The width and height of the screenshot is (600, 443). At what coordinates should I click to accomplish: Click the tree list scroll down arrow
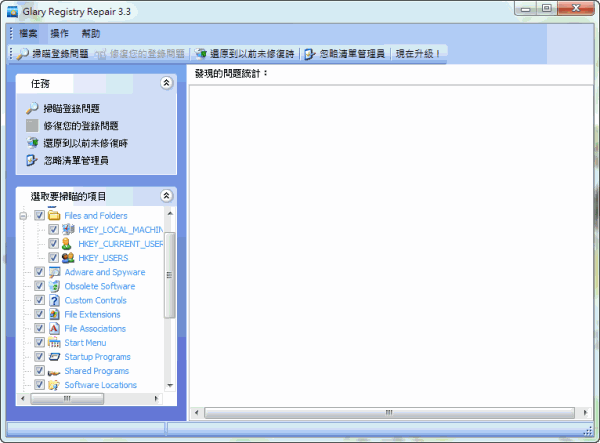tap(170, 385)
